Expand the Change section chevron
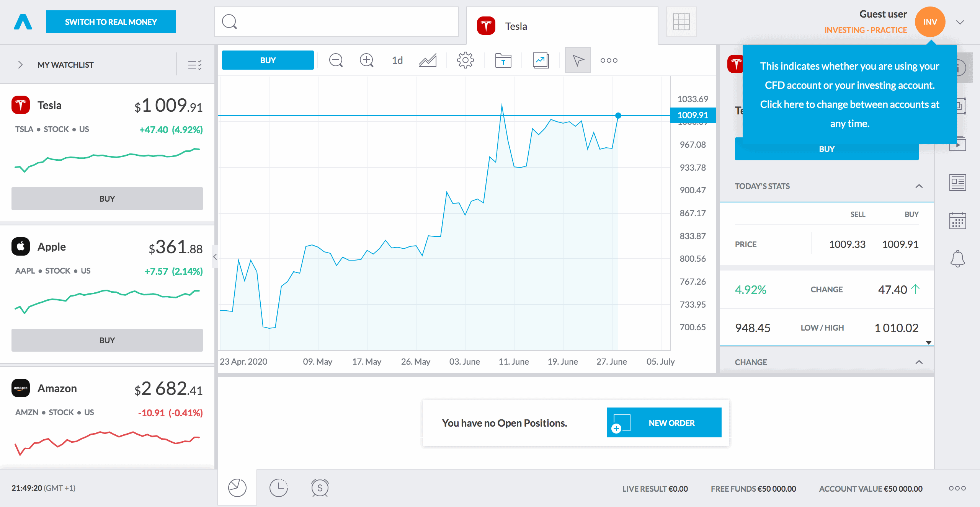Viewport: 980px width, 507px height. click(x=919, y=362)
